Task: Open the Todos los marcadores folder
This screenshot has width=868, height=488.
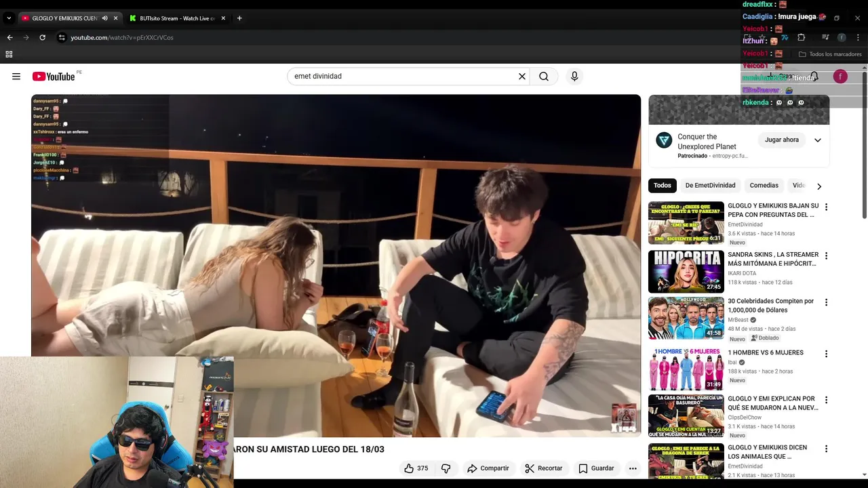Action: (x=830, y=54)
